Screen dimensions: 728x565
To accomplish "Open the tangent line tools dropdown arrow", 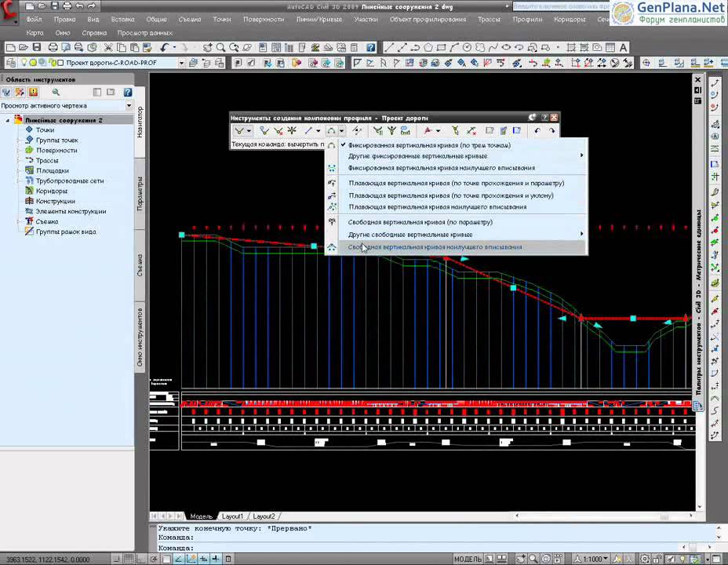I will tap(318, 131).
